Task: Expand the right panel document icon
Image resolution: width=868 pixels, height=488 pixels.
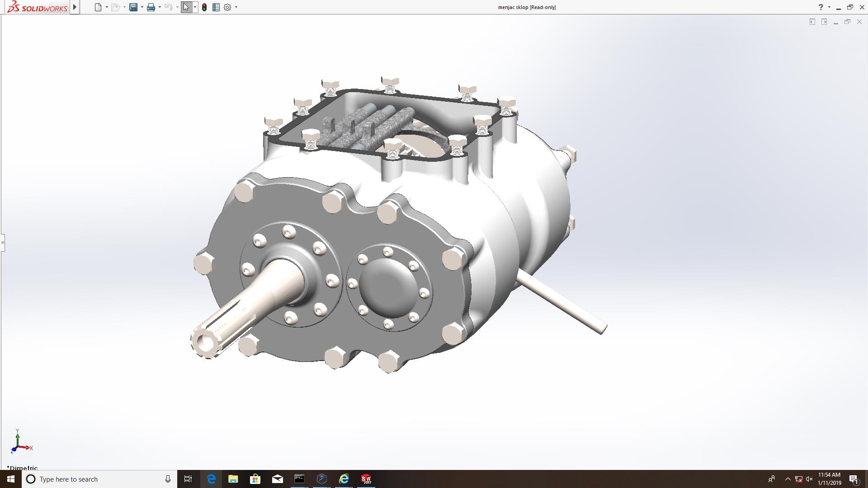Action: click(824, 22)
